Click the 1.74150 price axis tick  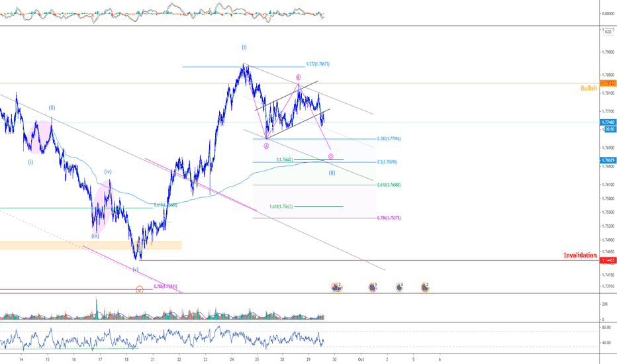608,275
